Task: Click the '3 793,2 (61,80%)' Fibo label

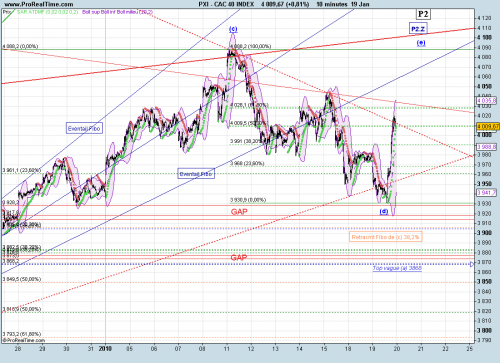Action: 22,334
